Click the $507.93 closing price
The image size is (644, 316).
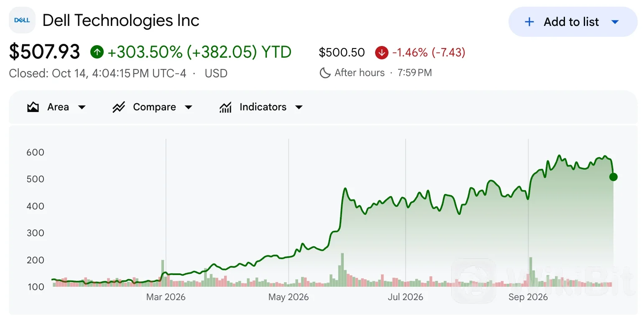point(44,52)
